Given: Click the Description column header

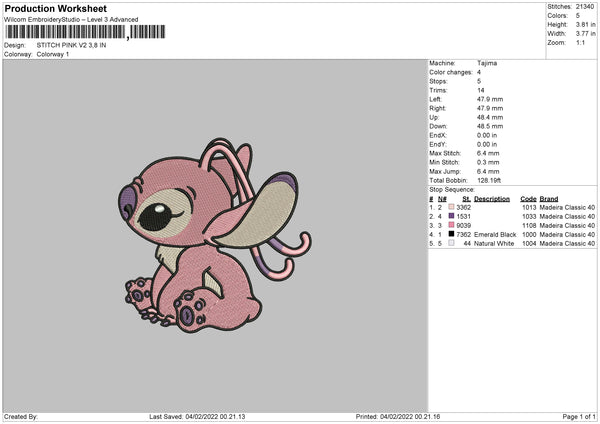Looking at the screenshot, I should coord(492,199).
